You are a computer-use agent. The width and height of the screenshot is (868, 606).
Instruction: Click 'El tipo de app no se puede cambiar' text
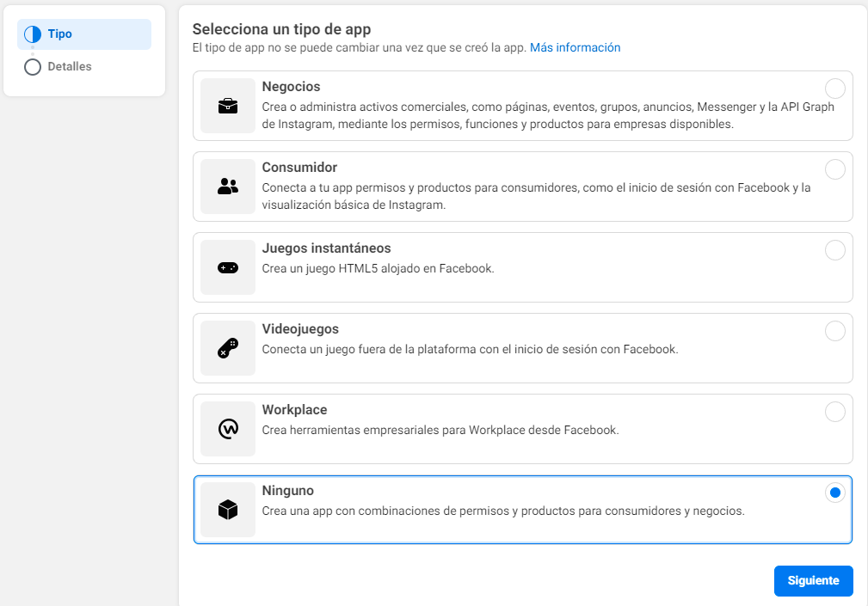359,47
